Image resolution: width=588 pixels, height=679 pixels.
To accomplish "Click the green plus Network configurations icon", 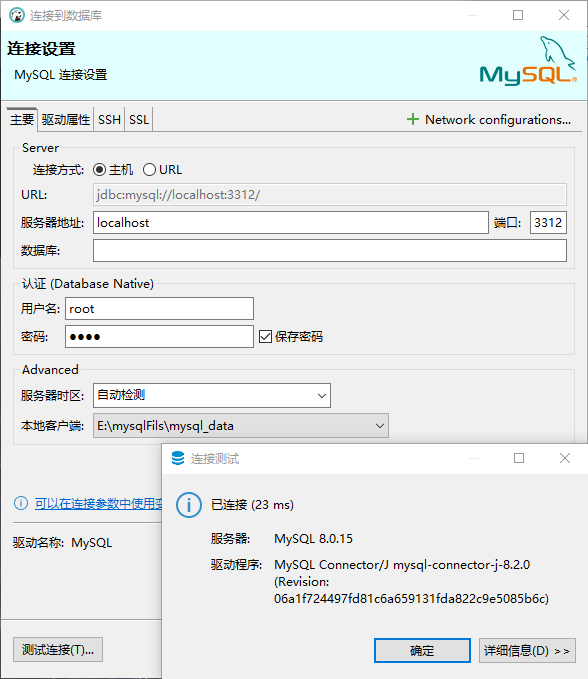I will (413, 119).
